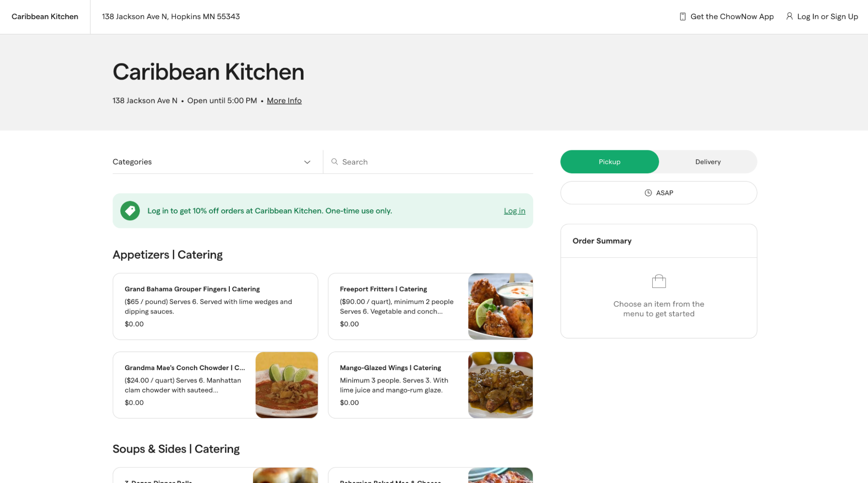Click the Soups & Sides | Catering heading
The image size is (868, 483).
tap(176, 449)
